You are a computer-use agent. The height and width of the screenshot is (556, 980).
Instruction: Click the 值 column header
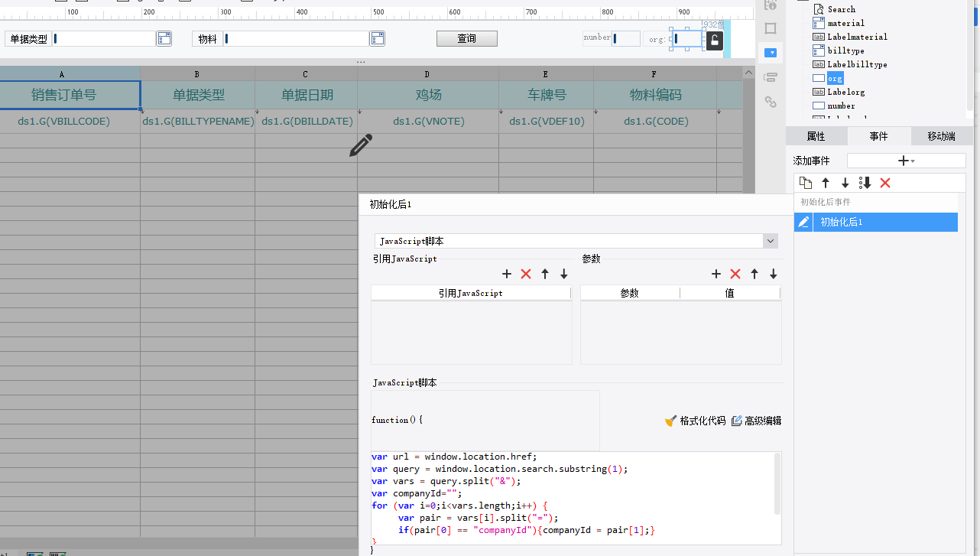(x=730, y=293)
